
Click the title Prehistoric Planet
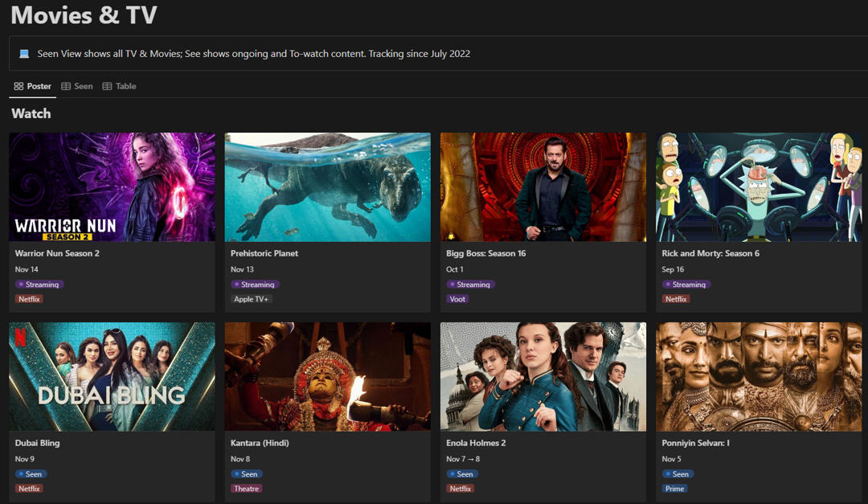click(264, 254)
